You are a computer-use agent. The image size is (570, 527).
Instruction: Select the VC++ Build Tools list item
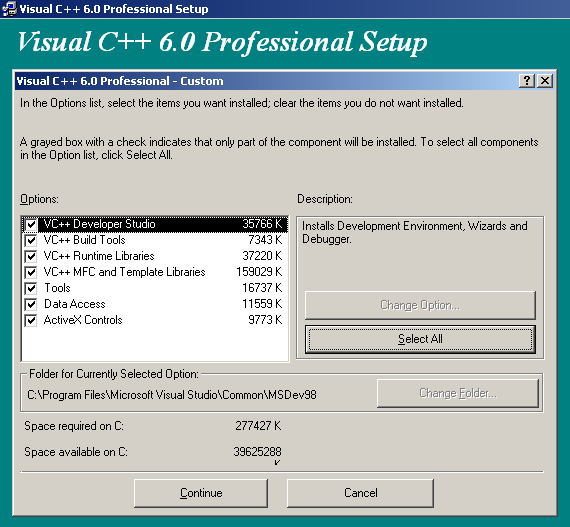tap(155, 240)
